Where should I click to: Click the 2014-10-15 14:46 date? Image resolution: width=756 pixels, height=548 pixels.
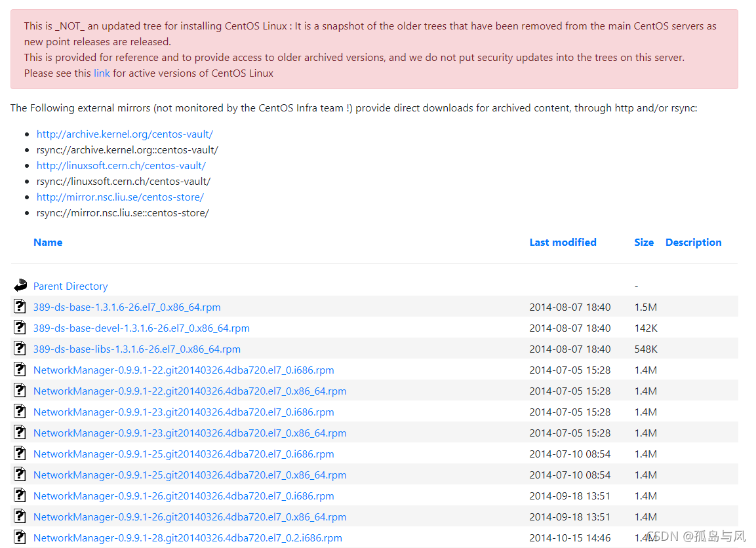click(570, 538)
